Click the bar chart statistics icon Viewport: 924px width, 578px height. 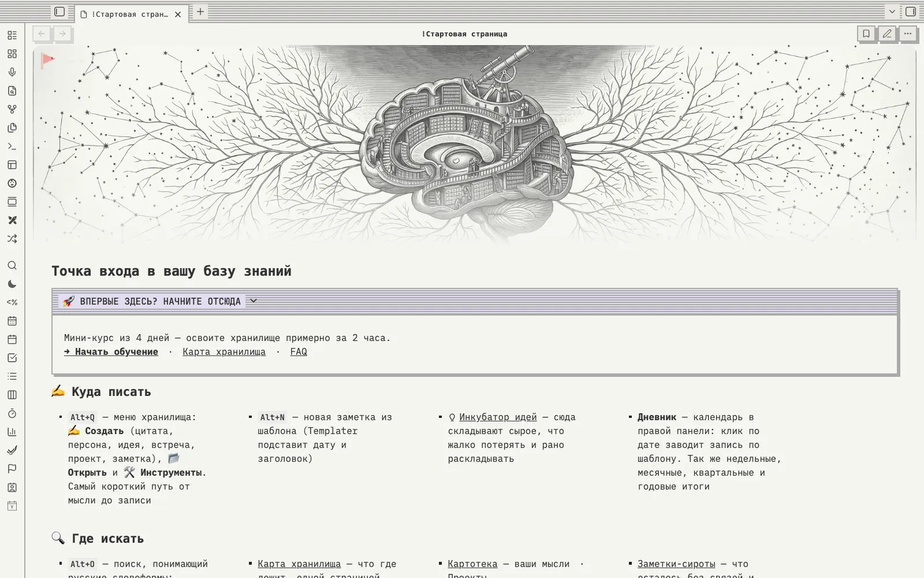click(12, 432)
